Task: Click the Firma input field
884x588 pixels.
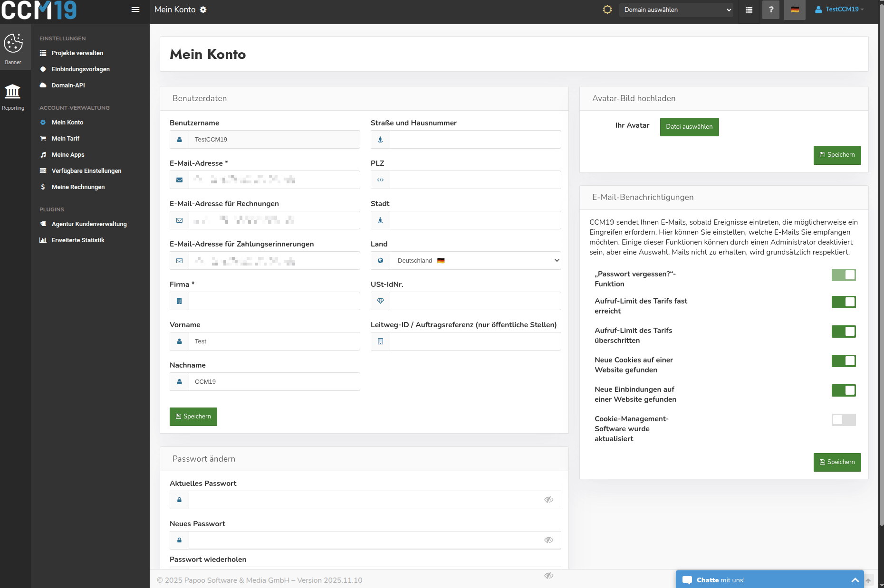Action: [x=274, y=301]
